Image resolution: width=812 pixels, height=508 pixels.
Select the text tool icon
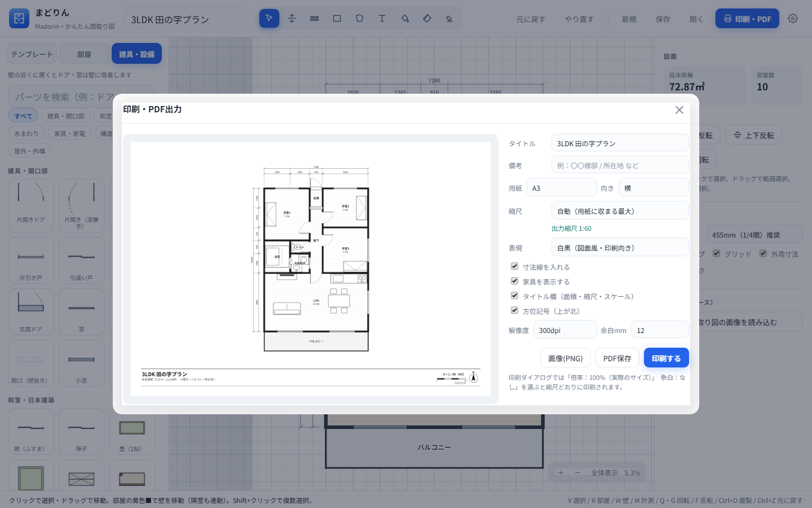[x=382, y=19]
